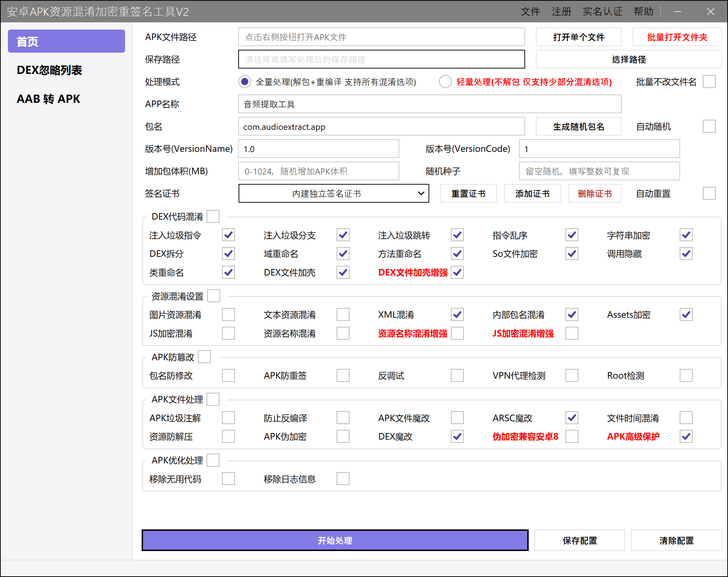The height and width of the screenshot is (577, 728).
Task: Enable 自动重置 checkbox
Action: pos(709,193)
